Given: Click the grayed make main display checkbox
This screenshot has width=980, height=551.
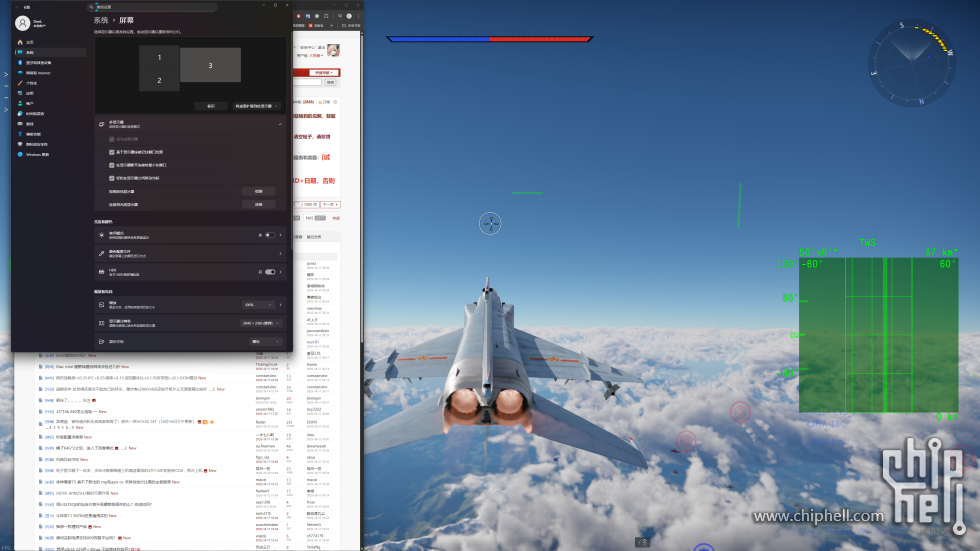Looking at the screenshot, I should click(112, 139).
